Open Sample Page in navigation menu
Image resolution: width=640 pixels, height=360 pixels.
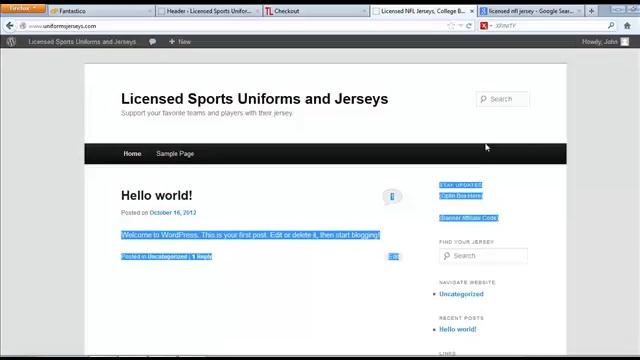point(175,154)
